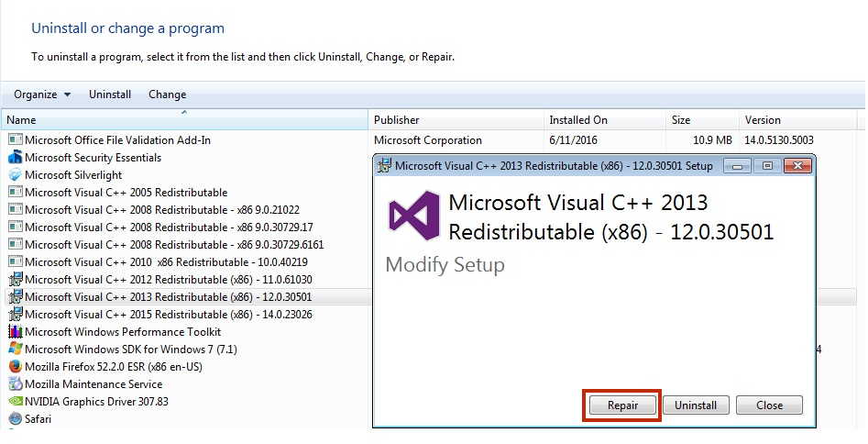Click the NVIDIA Graphics Driver icon
868x444 pixels.
tap(16, 401)
